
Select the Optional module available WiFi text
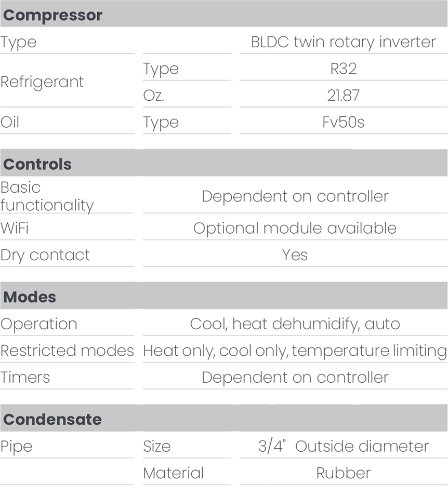tap(295, 228)
